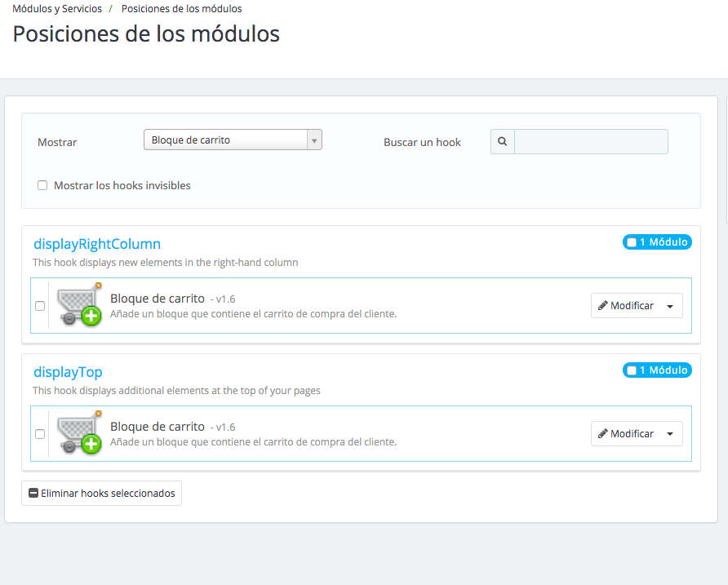Screen dimensions: 728x585
Task: Click the displayTop description about top of pages
Action: click(x=176, y=391)
